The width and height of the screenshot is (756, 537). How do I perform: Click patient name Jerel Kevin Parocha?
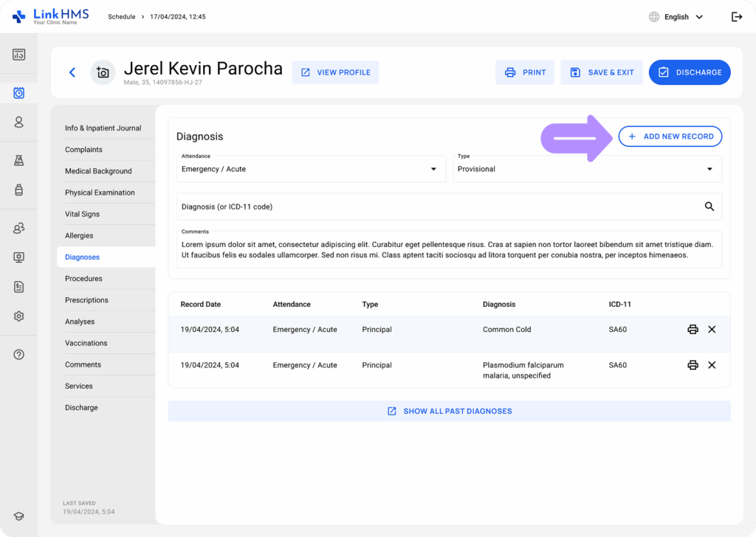203,69
